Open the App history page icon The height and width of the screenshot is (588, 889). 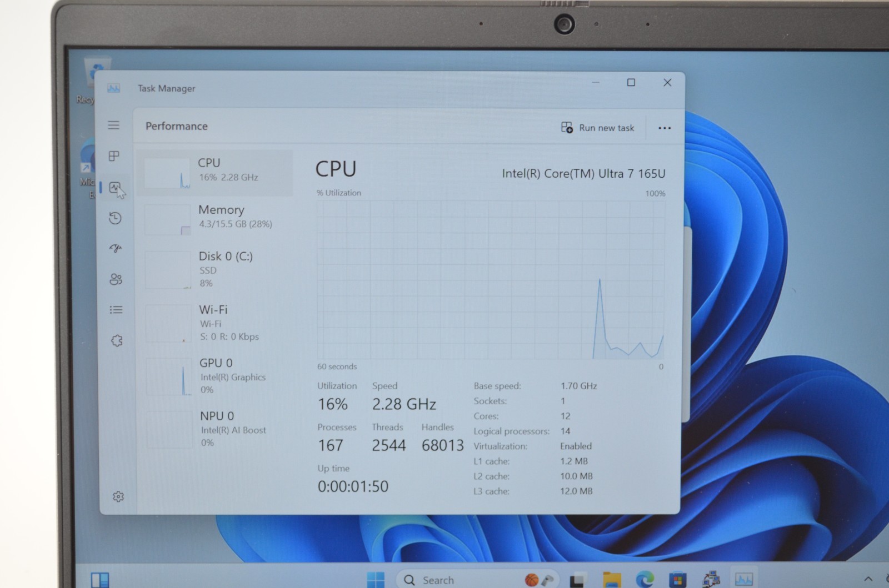[x=115, y=218]
